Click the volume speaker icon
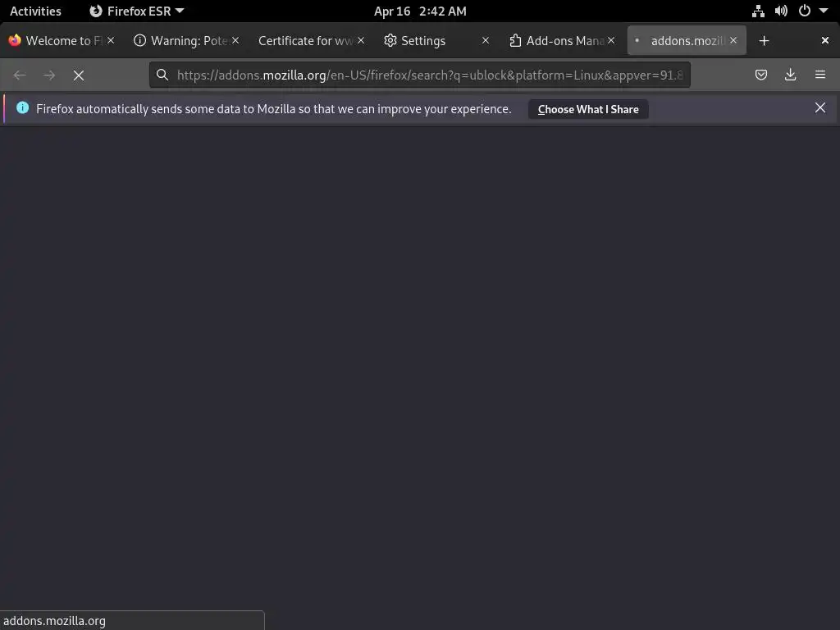Viewport: 840px width, 630px height. tap(781, 11)
